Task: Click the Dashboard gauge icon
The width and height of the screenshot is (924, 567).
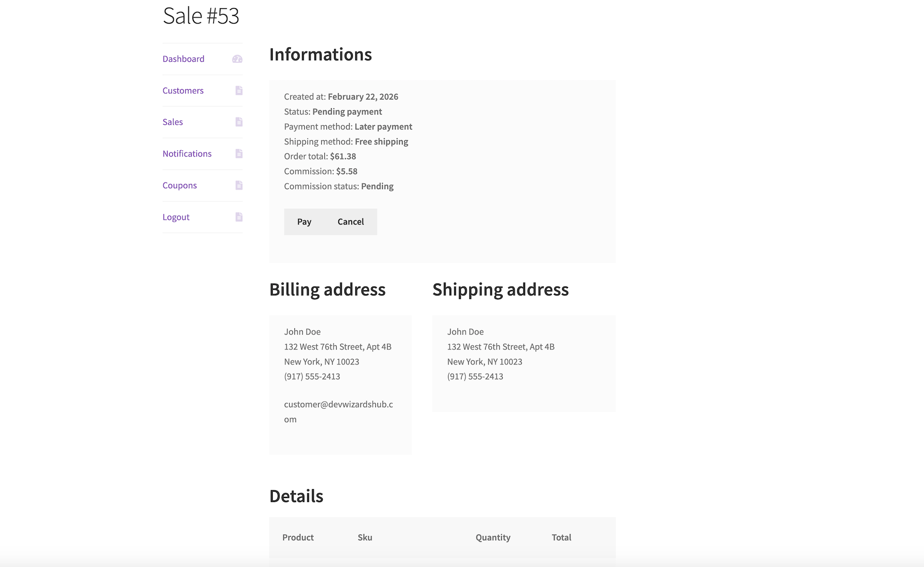Action: coord(237,59)
